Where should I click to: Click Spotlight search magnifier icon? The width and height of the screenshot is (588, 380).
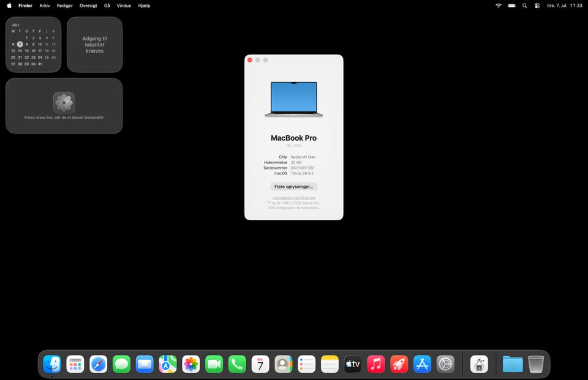coord(525,6)
